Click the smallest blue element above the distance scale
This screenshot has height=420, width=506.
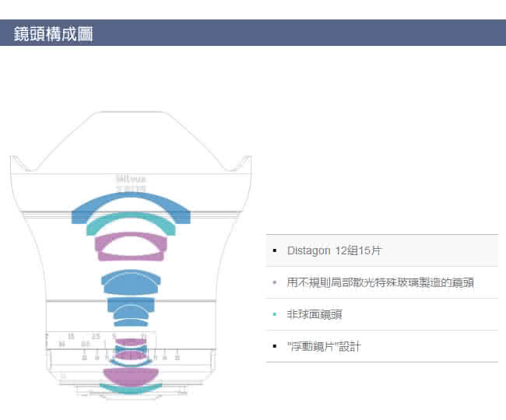pyautogui.click(x=131, y=322)
